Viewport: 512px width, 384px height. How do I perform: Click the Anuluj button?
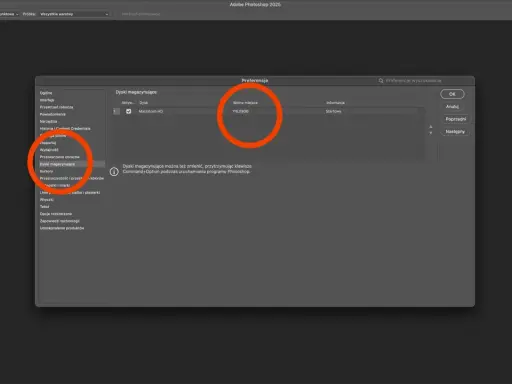click(x=452, y=107)
